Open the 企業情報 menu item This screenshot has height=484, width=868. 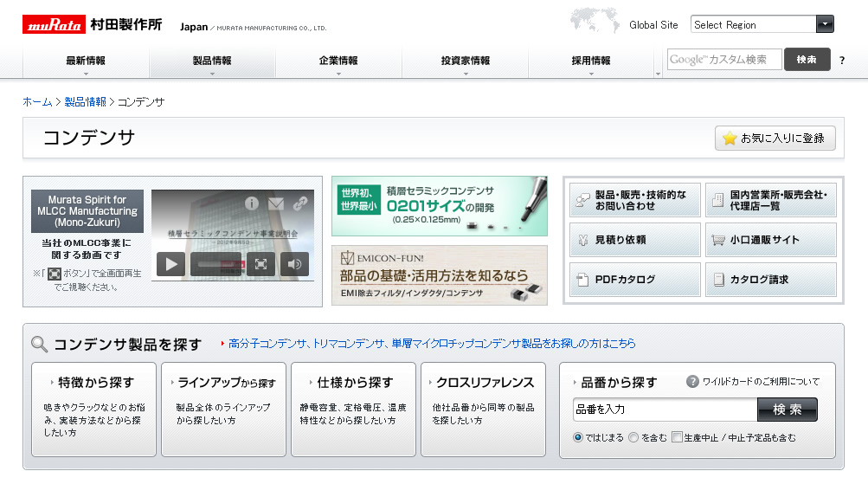tap(338, 61)
